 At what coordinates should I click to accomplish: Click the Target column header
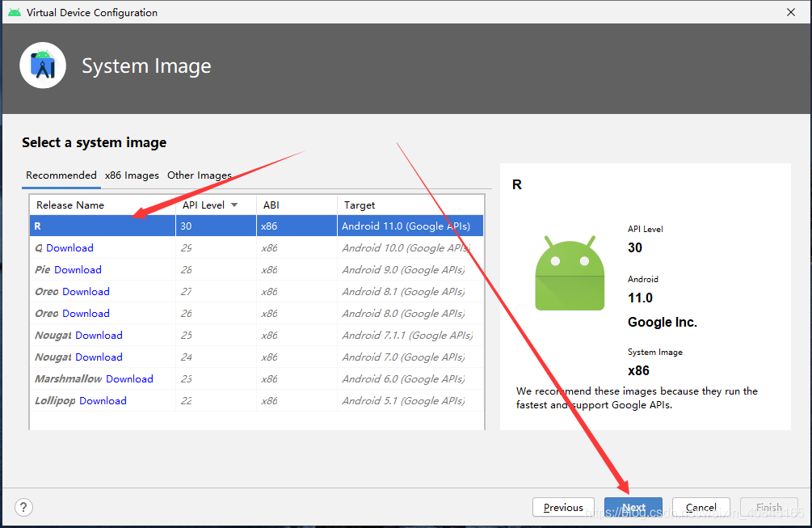click(x=410, y=205)
